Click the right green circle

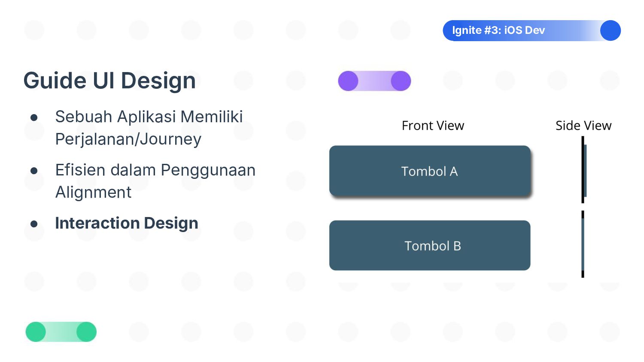(86, 332)
